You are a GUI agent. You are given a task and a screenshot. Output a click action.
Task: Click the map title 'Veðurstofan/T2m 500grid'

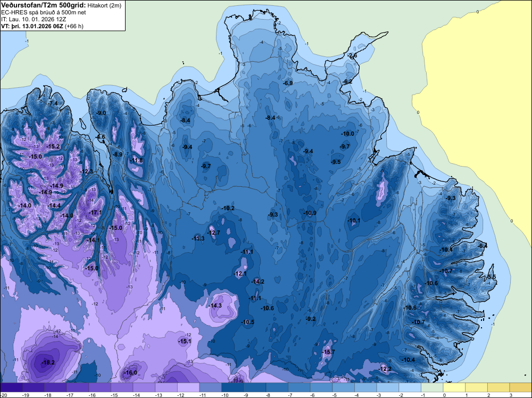pyautogui.click(x=43, y=5)
